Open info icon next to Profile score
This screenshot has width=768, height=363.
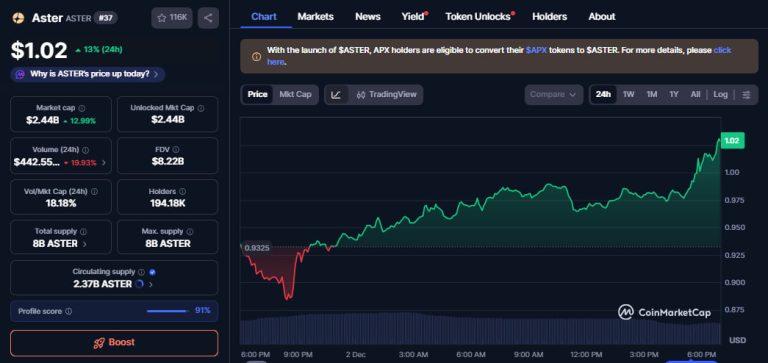pos(69,311)
